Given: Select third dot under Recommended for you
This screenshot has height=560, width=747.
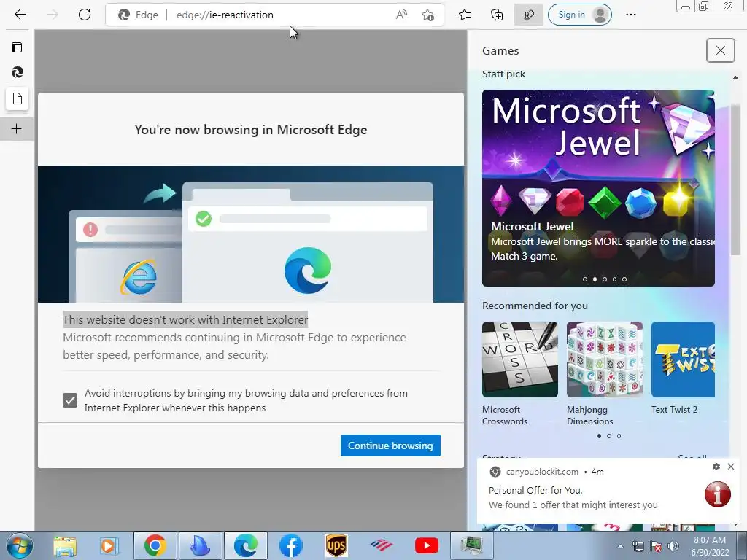Looking at the screenshot, I should point(619,436).
